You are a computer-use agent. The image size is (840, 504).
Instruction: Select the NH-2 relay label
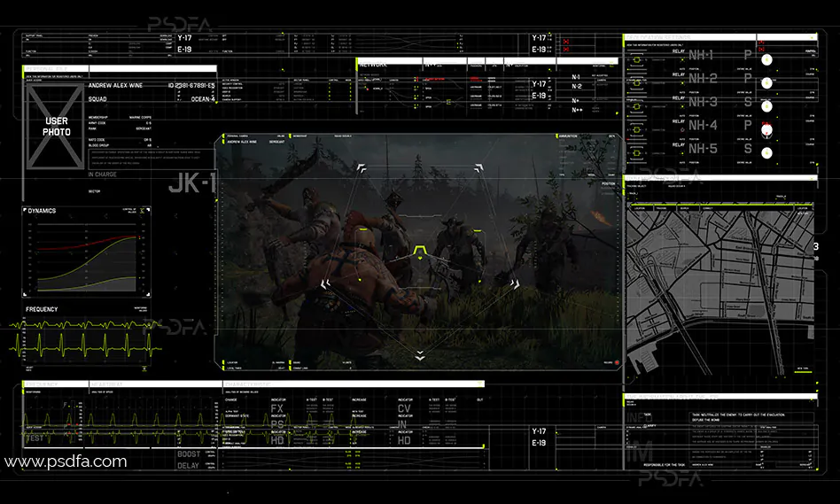[x=703, y=78]
